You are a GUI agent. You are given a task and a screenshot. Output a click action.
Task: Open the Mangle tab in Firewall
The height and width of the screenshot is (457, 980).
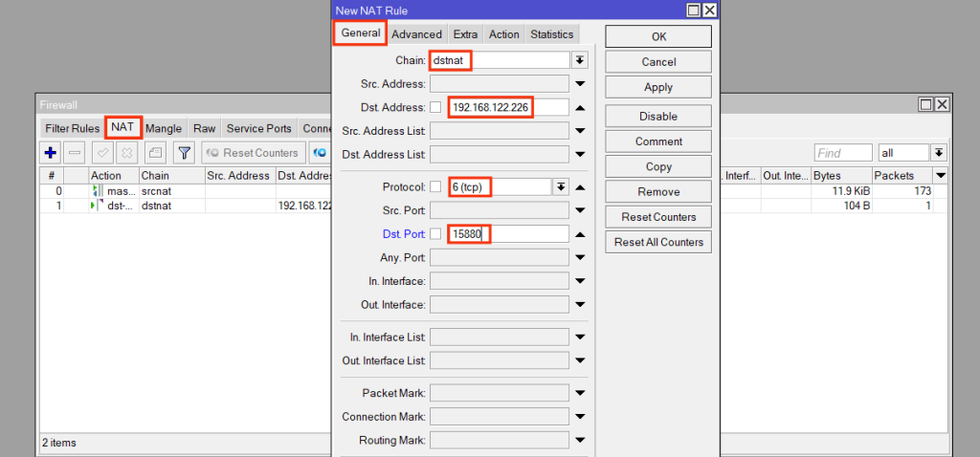click(x=163, y=128)
